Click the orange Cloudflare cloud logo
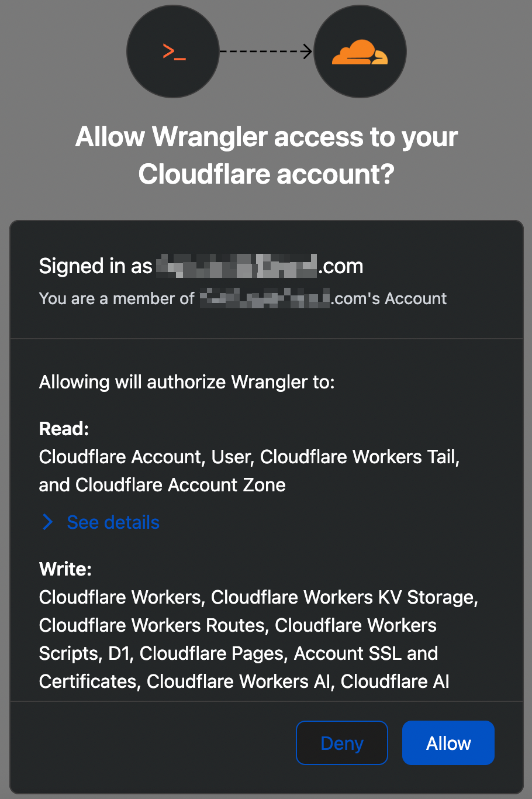Viewport: 532px width, 799px height. pos(360,52)
